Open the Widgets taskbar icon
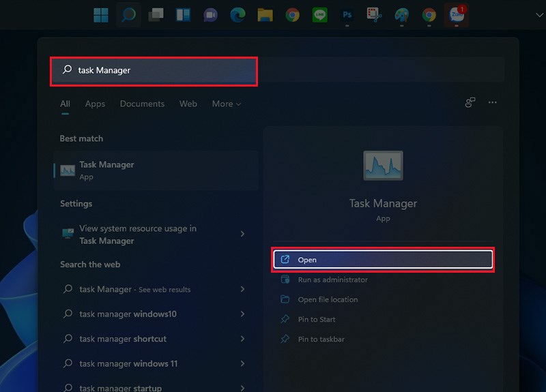 click(x=183, y=15)
